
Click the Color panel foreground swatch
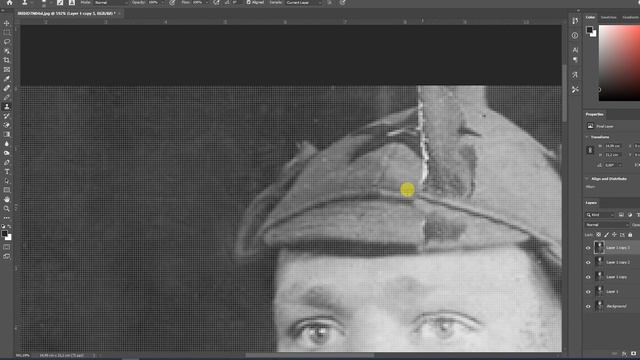589,30
